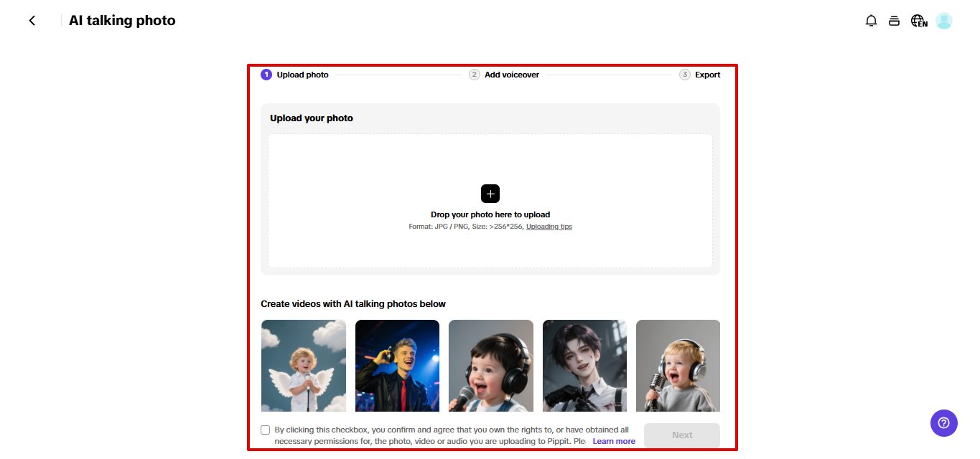The image size is (980, 459).
Task: Select the step 1 Upload photo indicator
Action: pos(266,74)
